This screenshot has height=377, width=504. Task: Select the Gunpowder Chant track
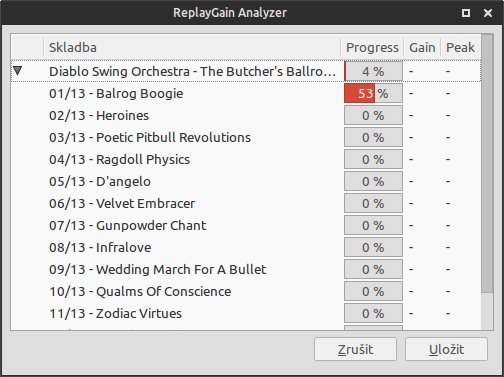point(246,225)
